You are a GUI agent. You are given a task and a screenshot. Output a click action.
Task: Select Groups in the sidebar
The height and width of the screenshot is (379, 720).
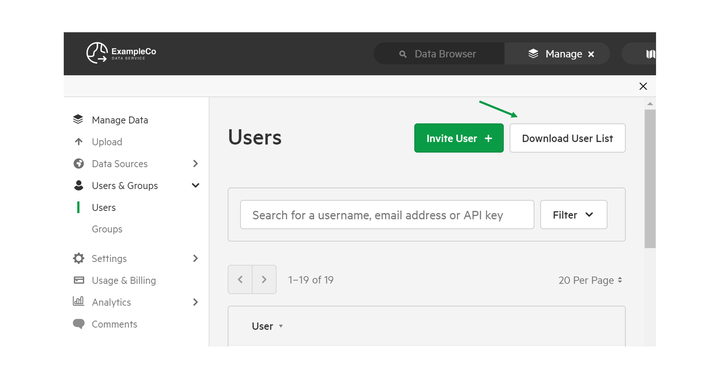point(107,229)
